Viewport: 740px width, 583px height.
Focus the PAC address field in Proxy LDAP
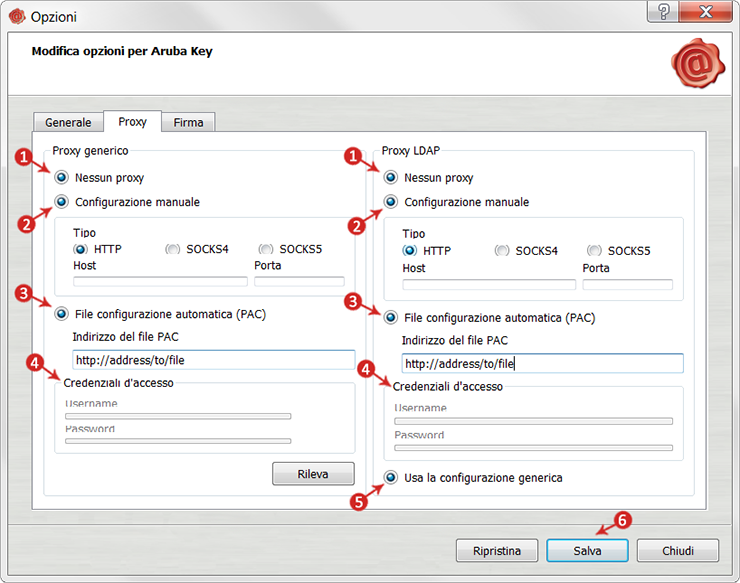542,363
